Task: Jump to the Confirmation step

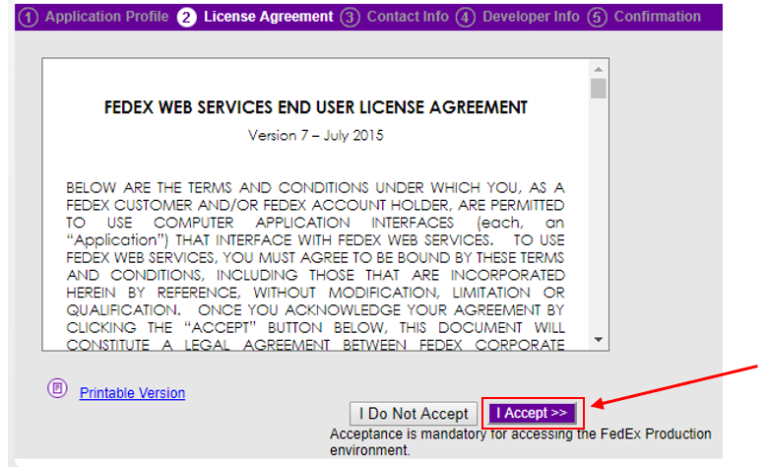Action: tap(657, 17)
